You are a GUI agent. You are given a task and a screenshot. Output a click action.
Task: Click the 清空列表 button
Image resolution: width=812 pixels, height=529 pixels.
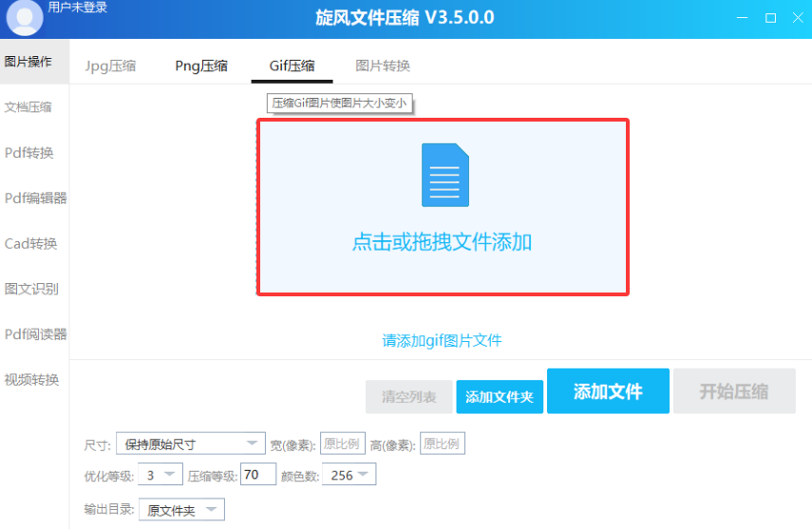click(409, 397)
